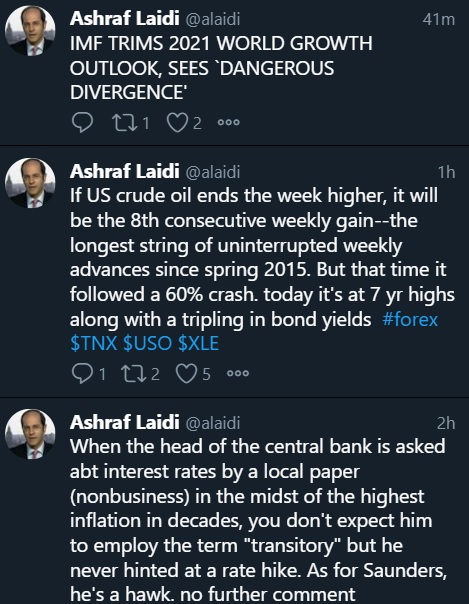
Task: Open Ashraf Laidi name on central bank tweet
Action: [x=125, y=422]
